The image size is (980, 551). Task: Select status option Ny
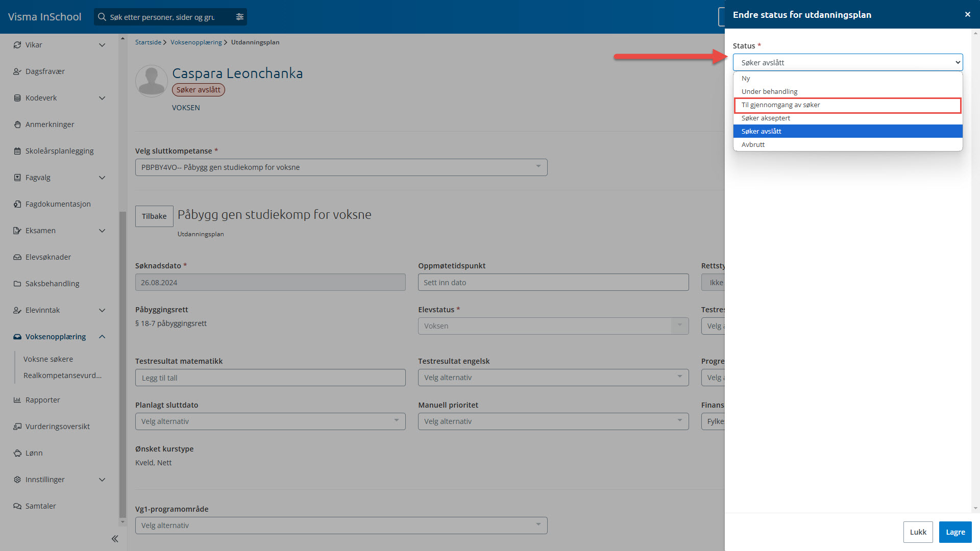click(848, 78)
